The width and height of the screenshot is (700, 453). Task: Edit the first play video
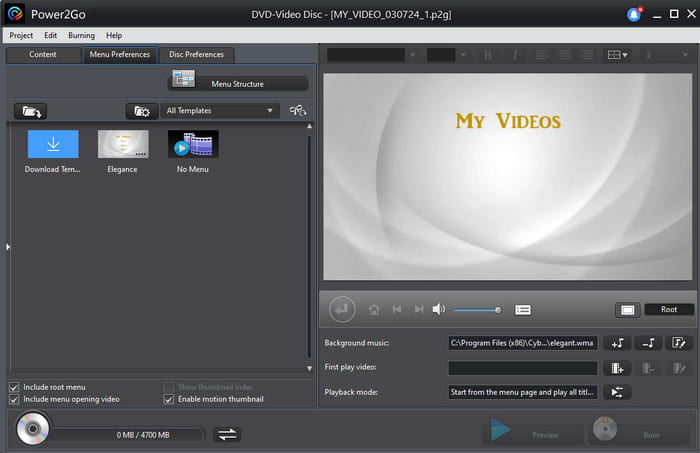(x=679, y=368)
